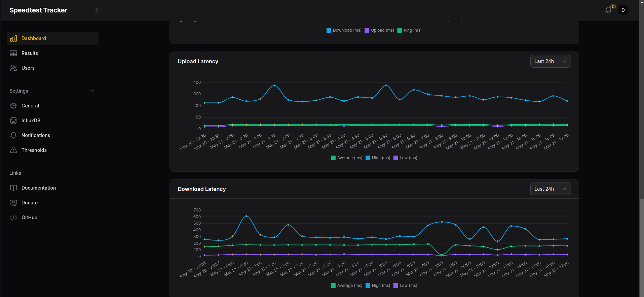The image size is (644, 297).
Task: Open Upload Latency time range dropdown
Action: [550, 61]
